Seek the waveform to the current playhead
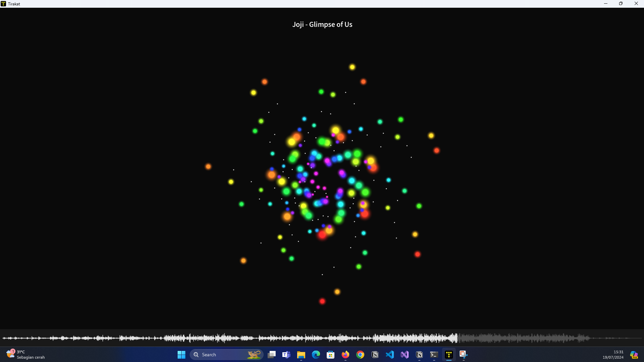Viewport: 644px width, 362px height. coord(457,338)
